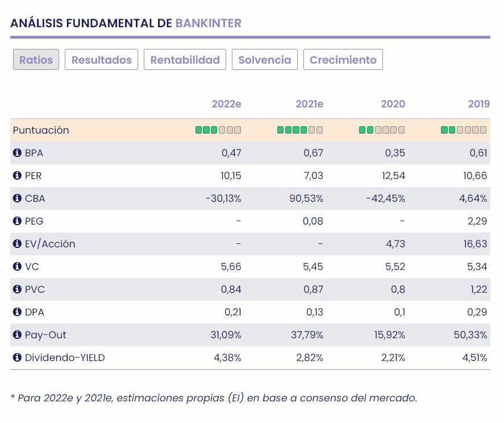Click the info icon beside BPA
The height and width of the screenshot is (423, 504).
[x=17, y=153]
